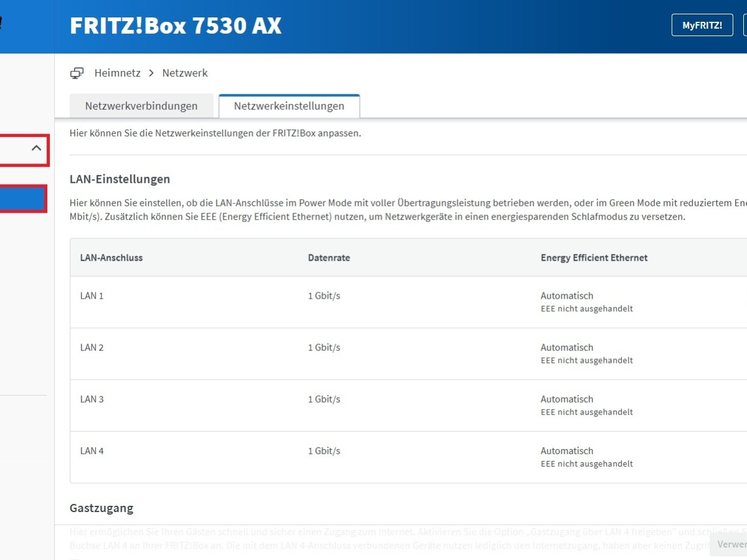This screenshot has width=747, height=560.
Task: Click 1 Gbit/s value in LAN 3 row
Action: click(324, 399)
